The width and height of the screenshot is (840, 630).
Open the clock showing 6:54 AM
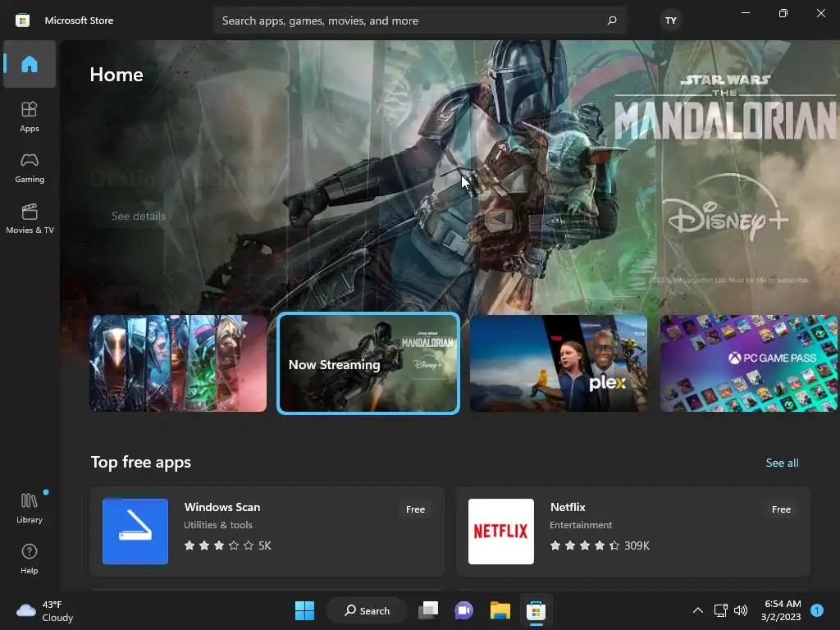781,610
